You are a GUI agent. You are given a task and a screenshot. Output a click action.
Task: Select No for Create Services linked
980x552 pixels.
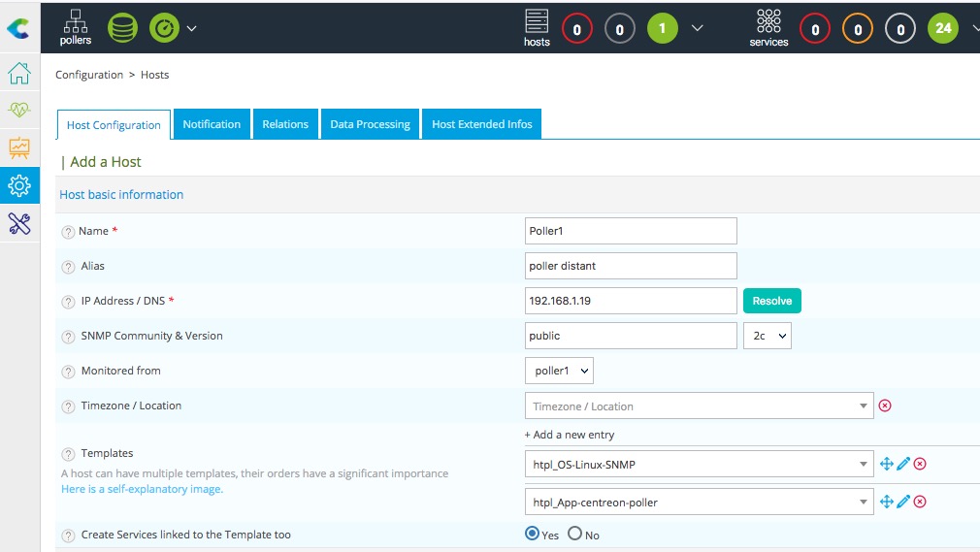[575, 534]
